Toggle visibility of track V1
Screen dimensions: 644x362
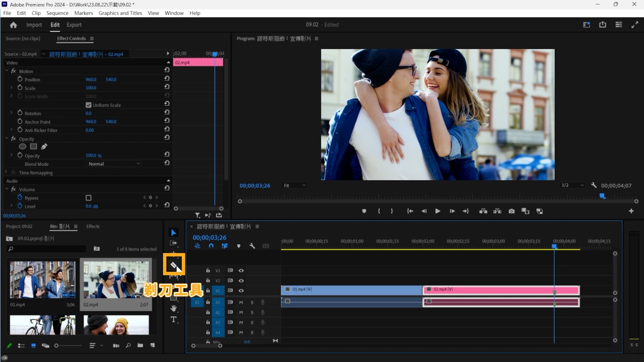241,290
